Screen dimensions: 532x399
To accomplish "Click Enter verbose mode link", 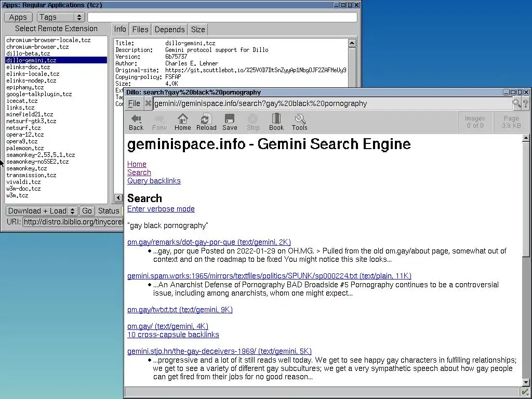I will pos(161,209).
